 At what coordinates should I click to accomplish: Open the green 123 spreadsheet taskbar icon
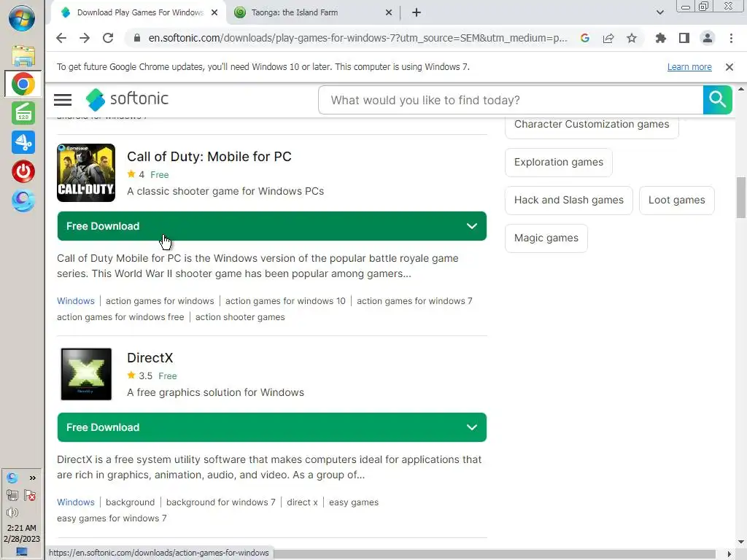(23, 113)
